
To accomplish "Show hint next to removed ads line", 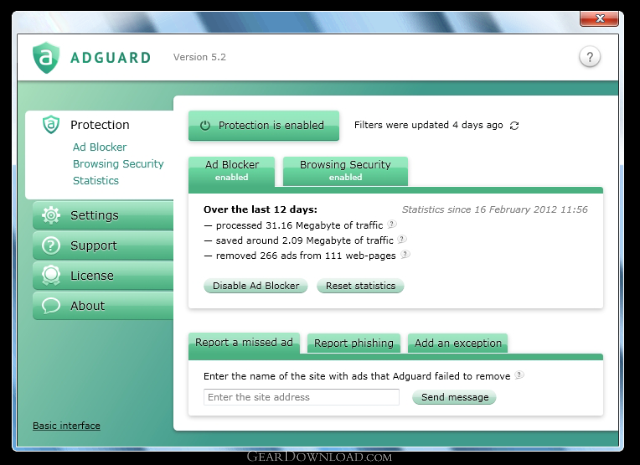I will (x=405, y=254).
